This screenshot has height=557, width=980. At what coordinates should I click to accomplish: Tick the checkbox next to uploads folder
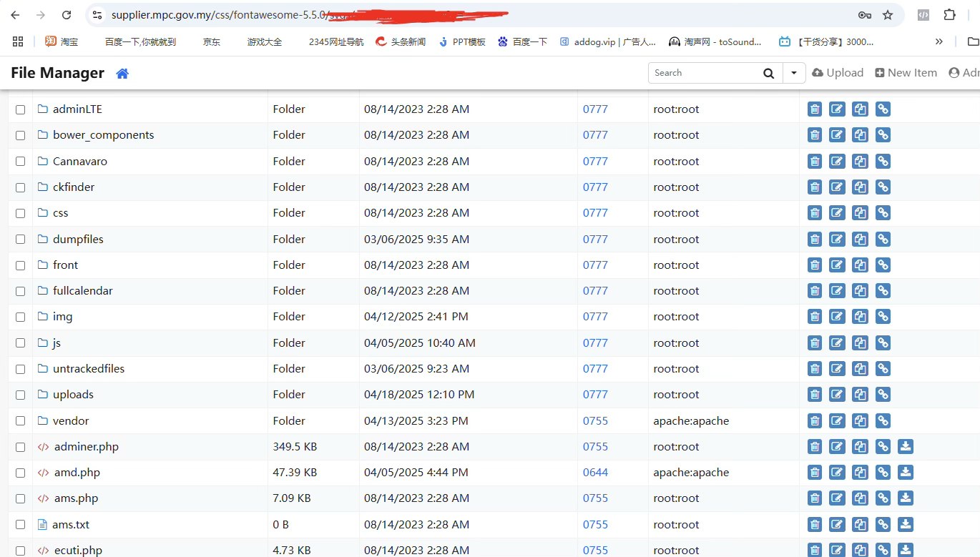(21, 395)
